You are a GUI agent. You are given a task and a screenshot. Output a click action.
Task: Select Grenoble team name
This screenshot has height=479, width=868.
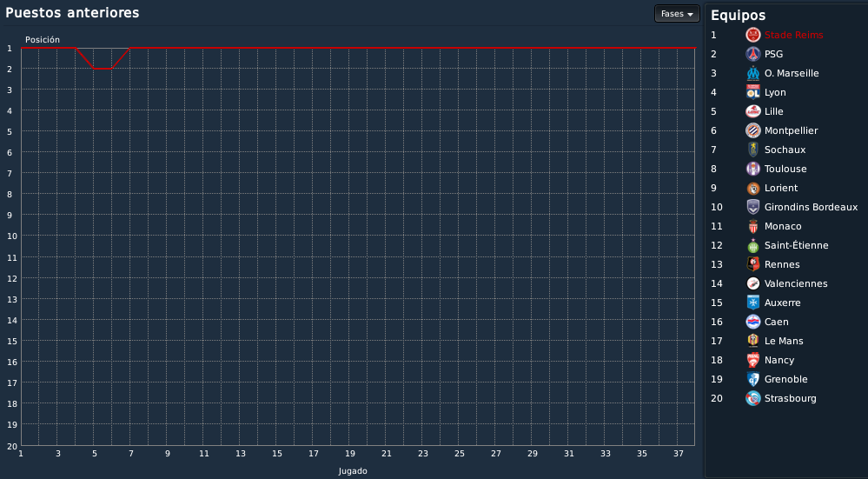click(x=786, y=379)
